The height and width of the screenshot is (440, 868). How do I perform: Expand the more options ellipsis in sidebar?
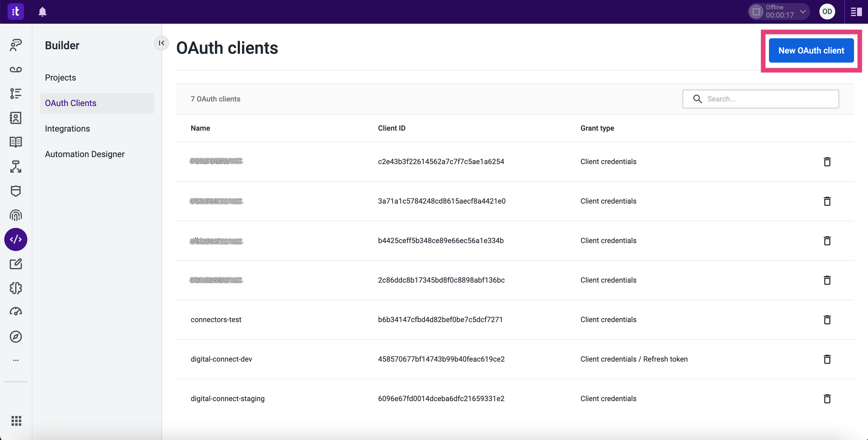tap(15, 360)
